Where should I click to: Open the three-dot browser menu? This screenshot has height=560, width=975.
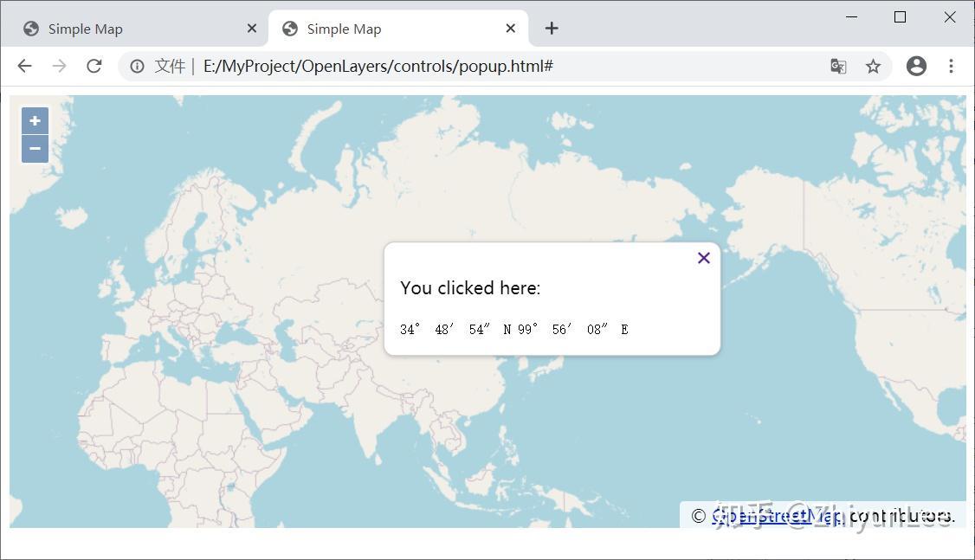(952, 66)
